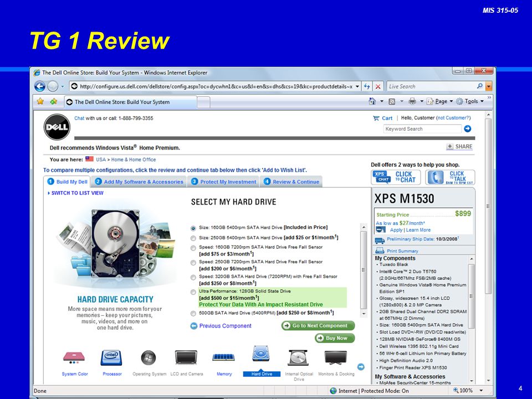Open the Protect My Investment tab
The width and height of the screenshot is (532, 399).
[223, 182]
